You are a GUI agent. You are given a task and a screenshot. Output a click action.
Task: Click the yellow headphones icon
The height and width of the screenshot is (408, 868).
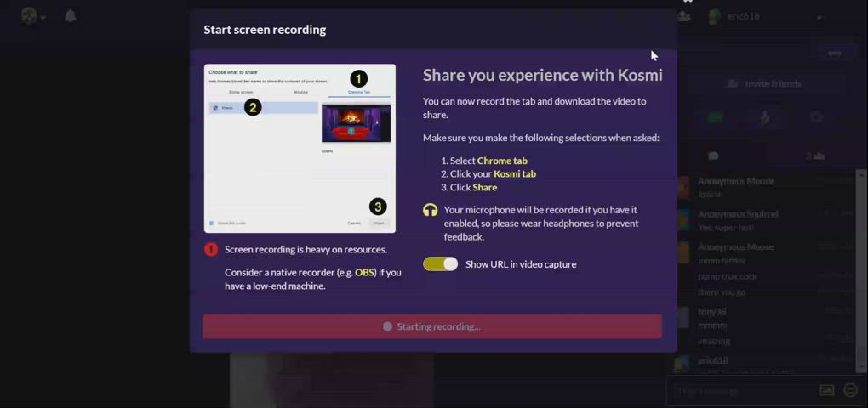coord(430,210)
